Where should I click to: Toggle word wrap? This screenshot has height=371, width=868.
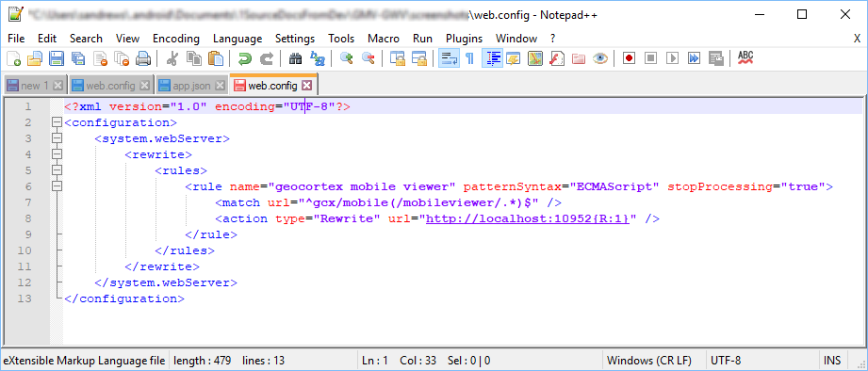(449, 57)
